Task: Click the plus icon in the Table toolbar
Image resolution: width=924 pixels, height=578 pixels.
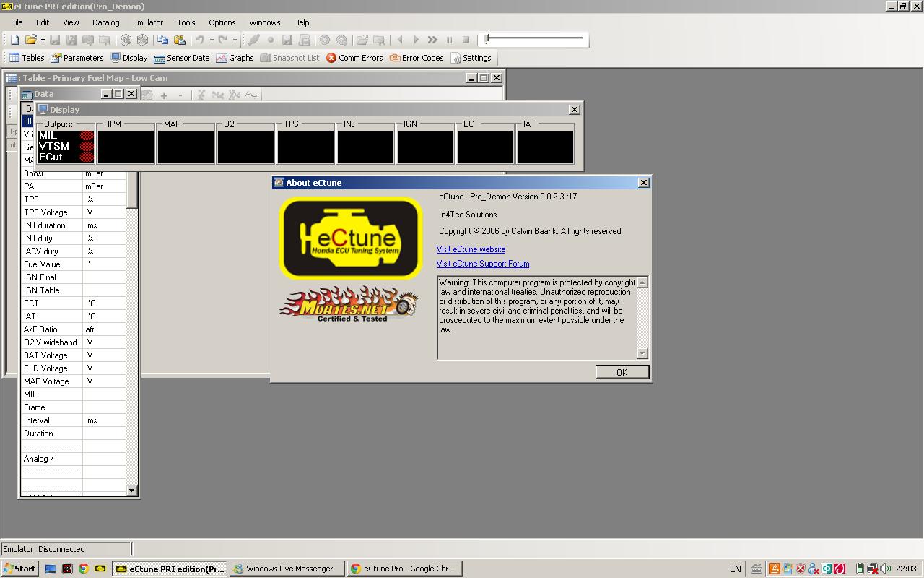Action: (164, 95)
